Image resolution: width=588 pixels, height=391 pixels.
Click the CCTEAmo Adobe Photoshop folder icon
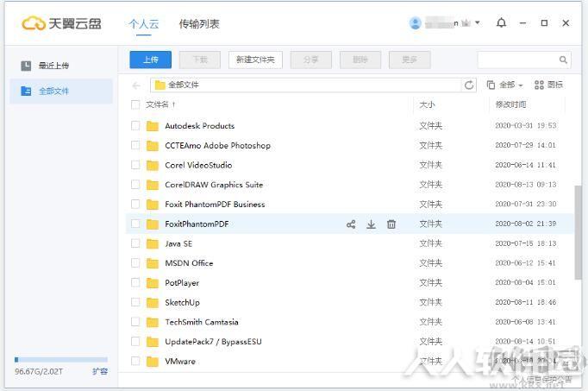153,146
